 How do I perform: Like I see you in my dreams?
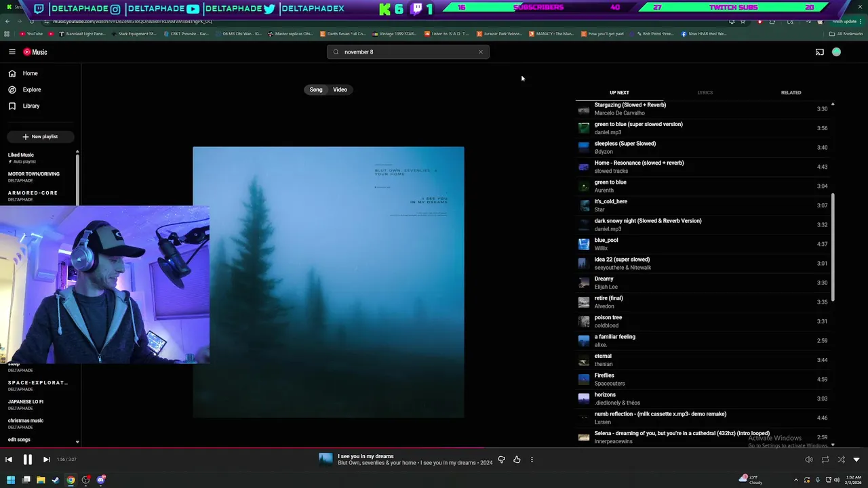pyautogui.click(x=517, y=460)
